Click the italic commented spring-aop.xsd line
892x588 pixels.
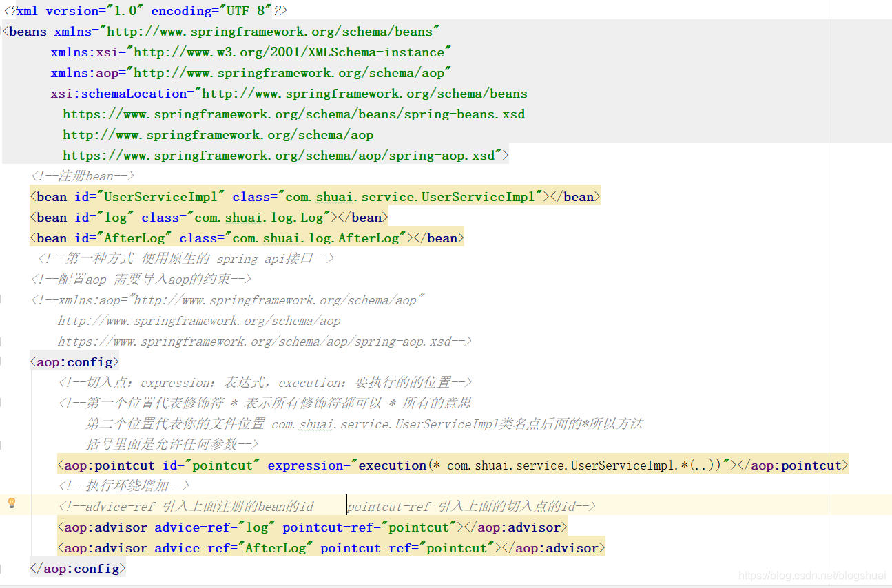click(265, 342)
